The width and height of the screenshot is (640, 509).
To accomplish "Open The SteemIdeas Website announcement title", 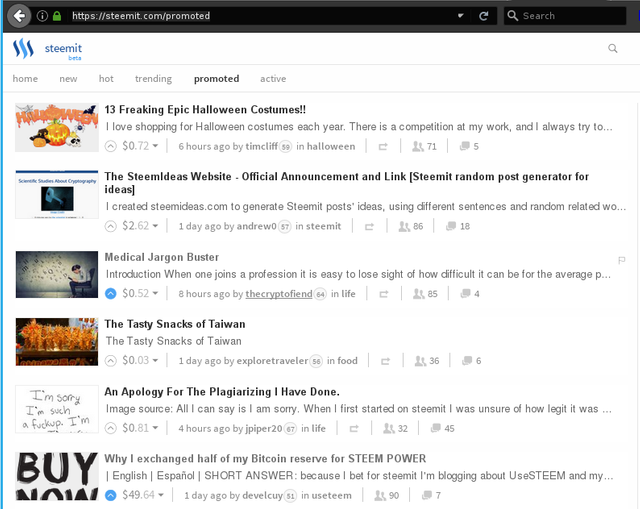I will 347,182.
